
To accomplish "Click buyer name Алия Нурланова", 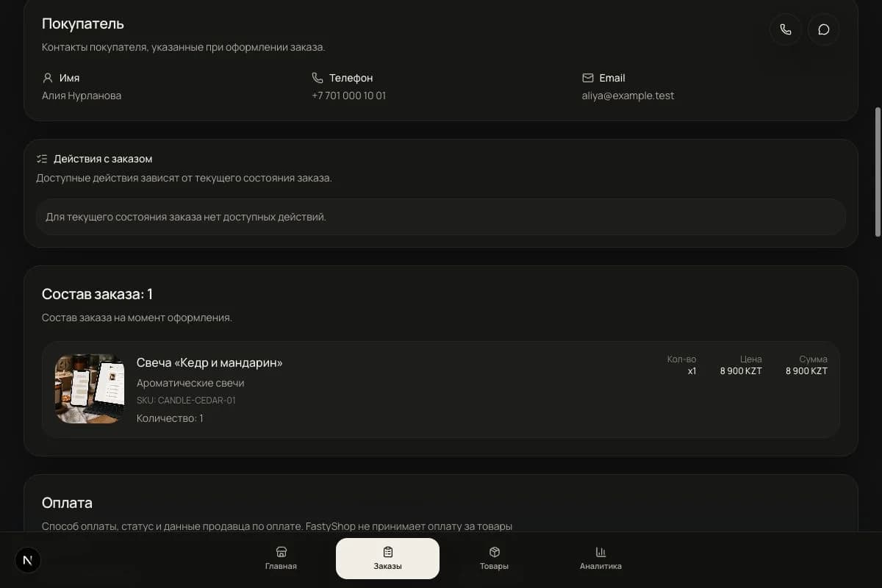I will coord(82,96).
